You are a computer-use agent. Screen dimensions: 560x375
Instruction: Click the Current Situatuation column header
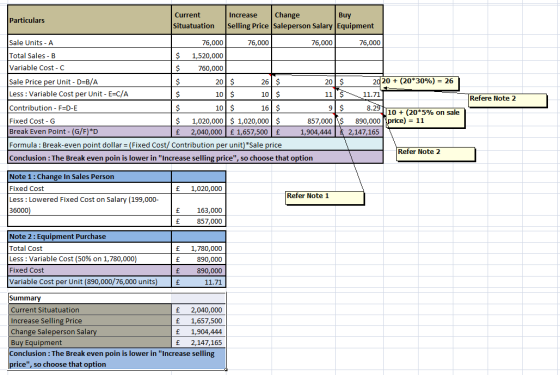199,20
